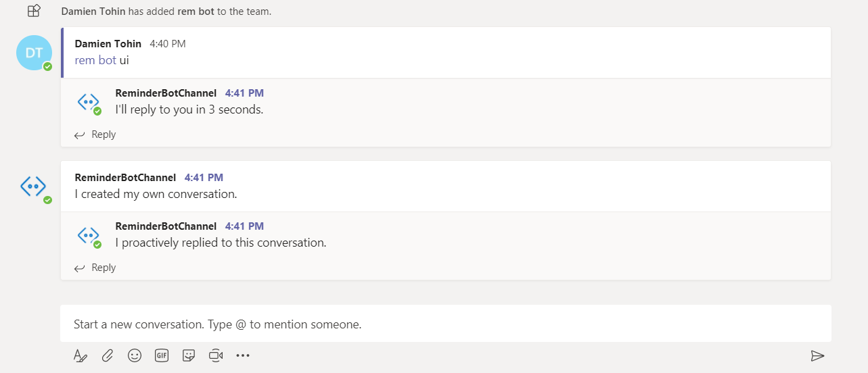The image size is (868, 373).
Task: Click the Damien Tohin sender name
Action: [108, 44]
